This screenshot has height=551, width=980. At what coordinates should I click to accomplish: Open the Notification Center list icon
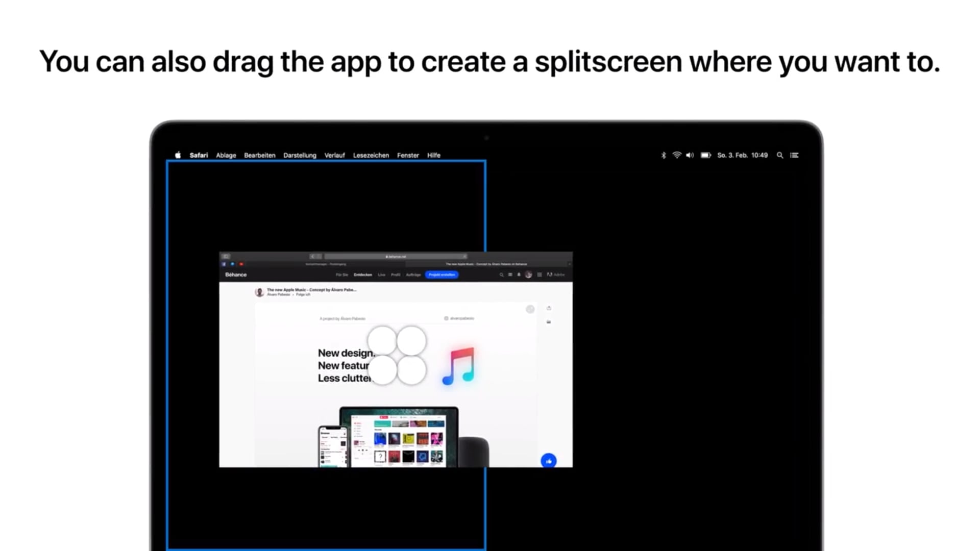(794, 155)
